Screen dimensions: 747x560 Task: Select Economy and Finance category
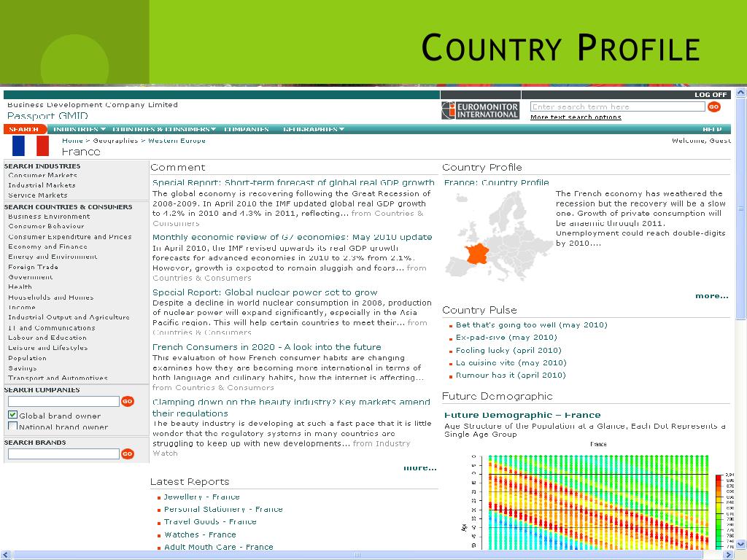tap(47, 246)
